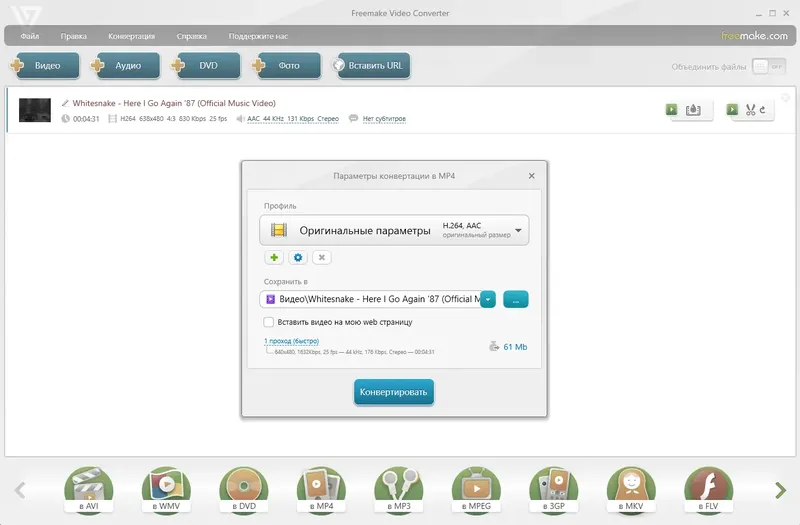The height and width of the screenshot is (525, 800).
Task: Choose the WMV output icon
Action: (166, 490)
